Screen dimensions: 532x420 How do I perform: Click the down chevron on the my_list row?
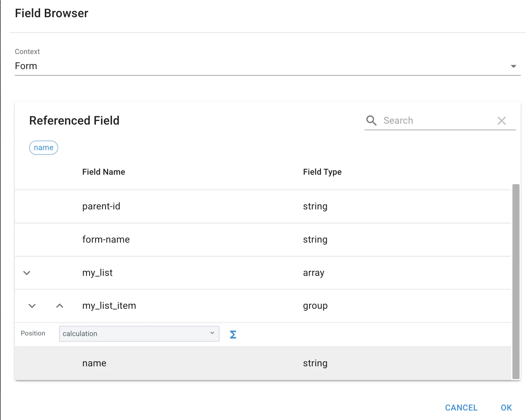point(27,273)
